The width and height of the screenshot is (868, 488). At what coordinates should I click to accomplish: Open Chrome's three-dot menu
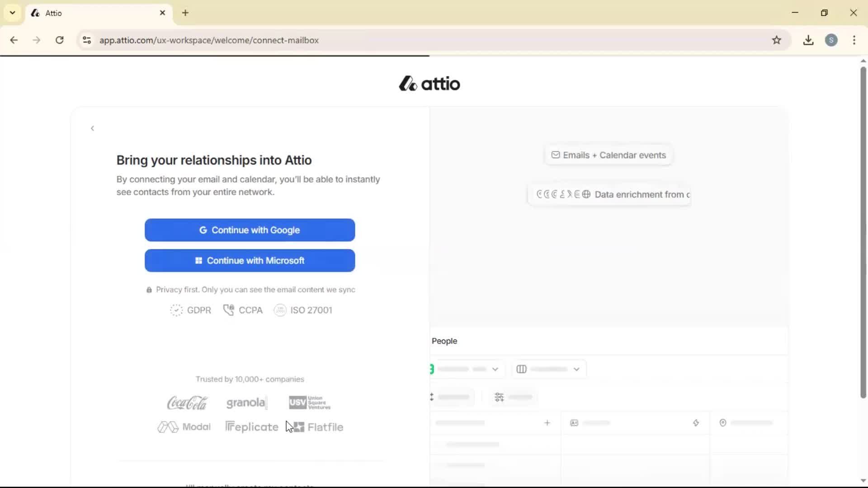pos(854,40)
